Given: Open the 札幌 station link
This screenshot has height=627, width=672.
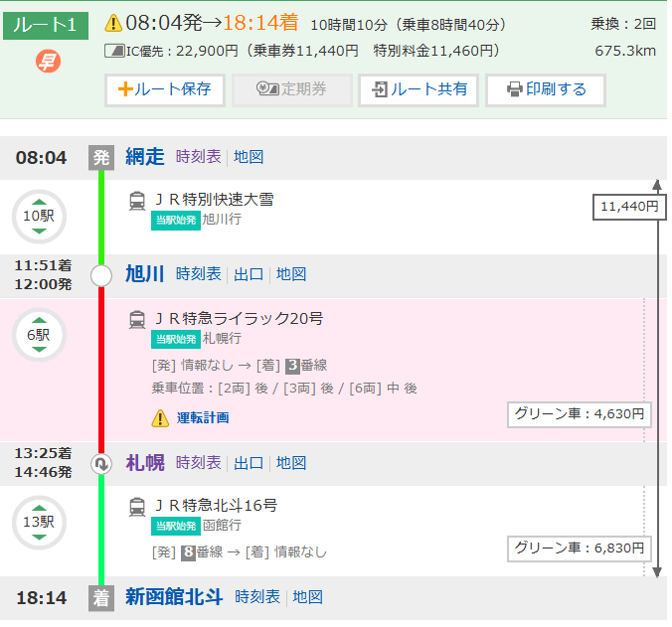Looking at the screenshot, I should click(x=145, y=463).
